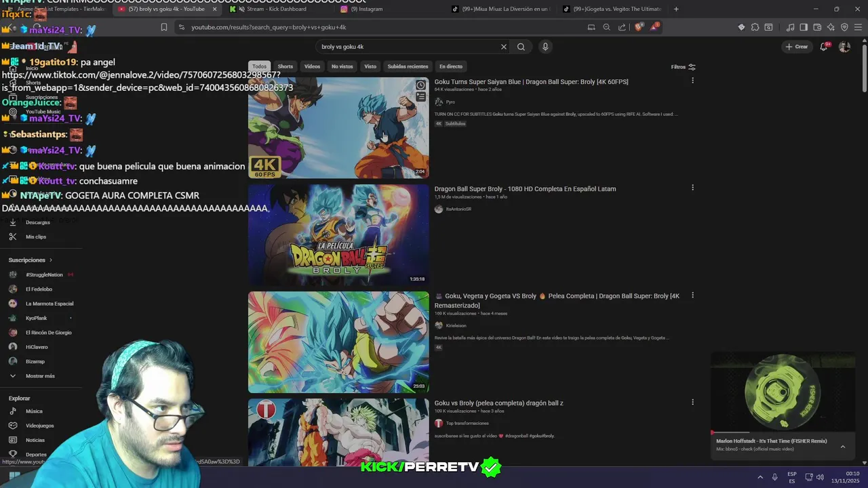The width and height of the screenshot is (868, 488).
Task: Close the broly vs goku 4k tab
Action: tap(215, 9)
